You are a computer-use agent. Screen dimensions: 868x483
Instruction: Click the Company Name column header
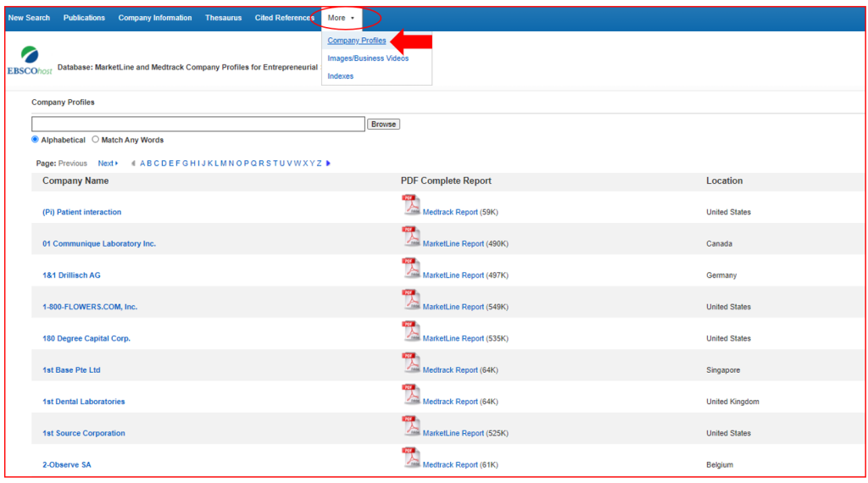(x=75, y=181)
